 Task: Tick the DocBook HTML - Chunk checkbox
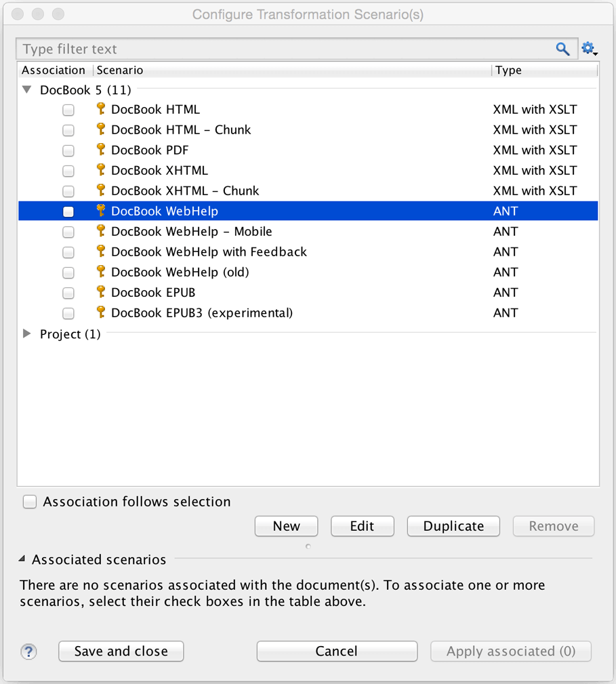(x=68, y=130)
